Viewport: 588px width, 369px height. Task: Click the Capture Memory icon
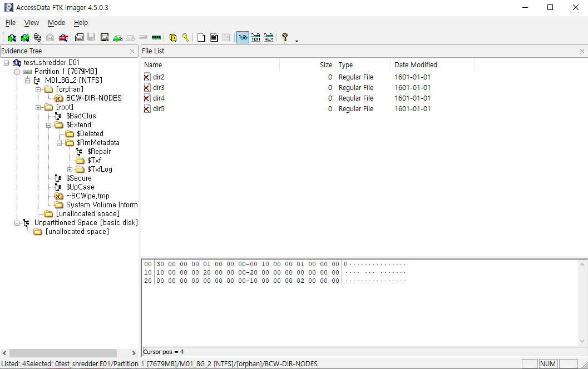click(x=156, y=37)
